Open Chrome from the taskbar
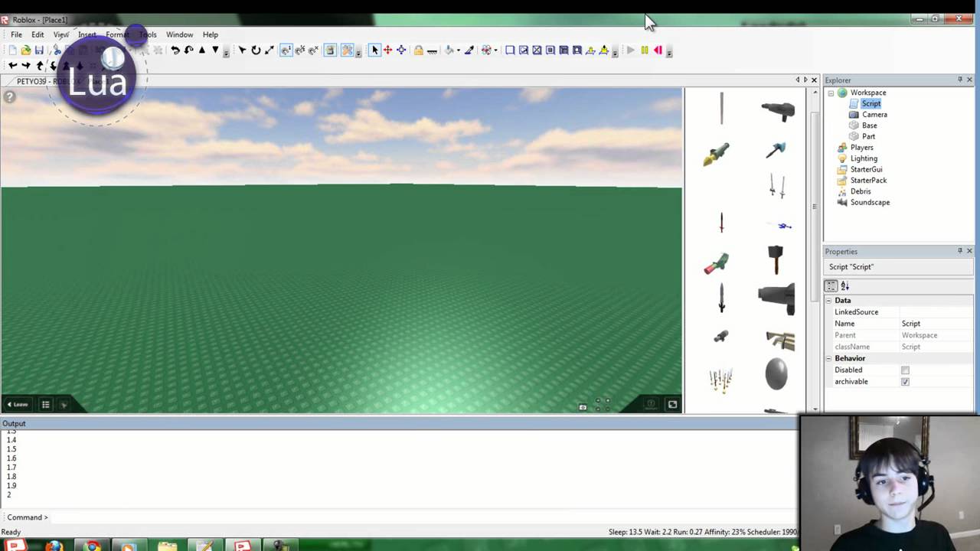The image size is (980, 551). coord(92,546)
